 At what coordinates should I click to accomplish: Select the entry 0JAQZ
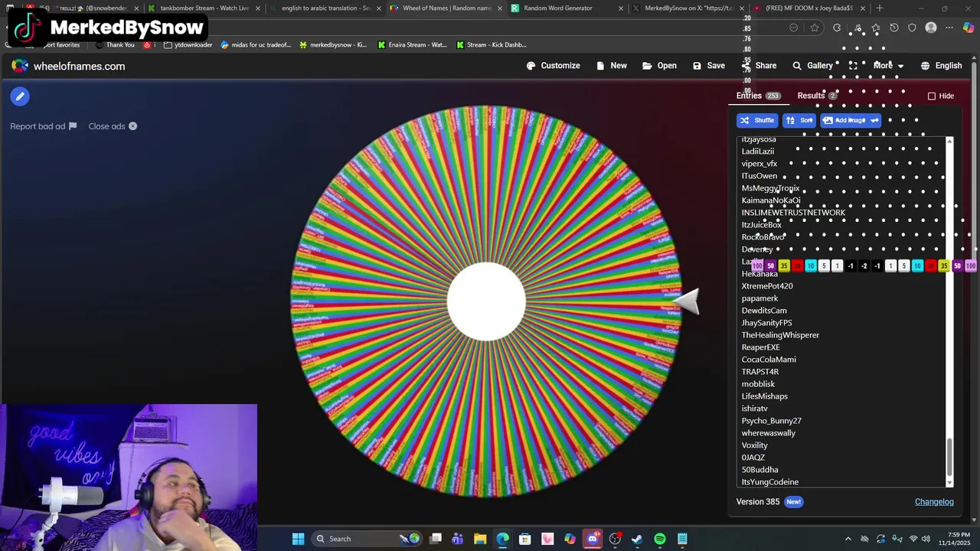coord(753,458)
